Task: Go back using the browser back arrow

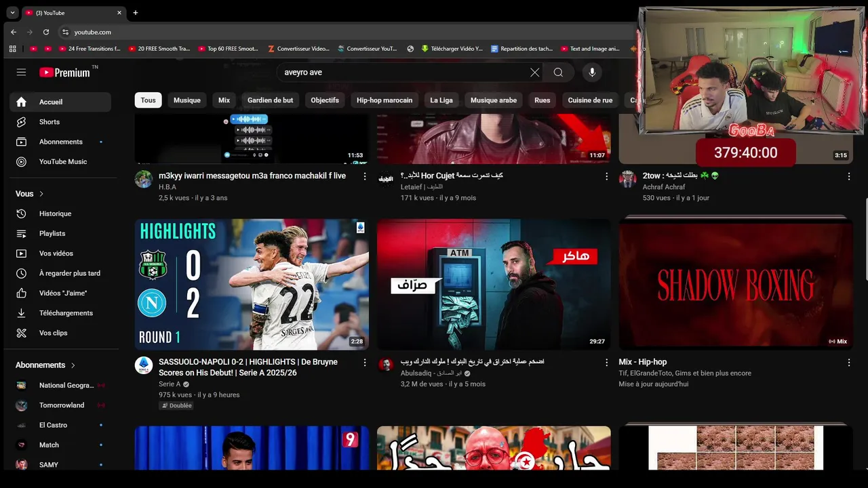Action: (x=14, y=32)
